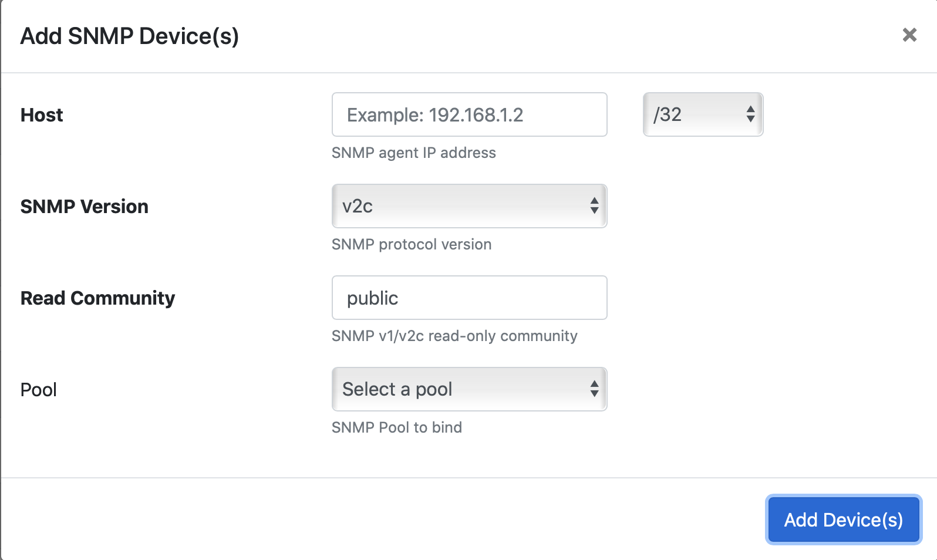Click the Add SNMP Device(s) dialog title

pyautogui.click(x=130, y=36)
